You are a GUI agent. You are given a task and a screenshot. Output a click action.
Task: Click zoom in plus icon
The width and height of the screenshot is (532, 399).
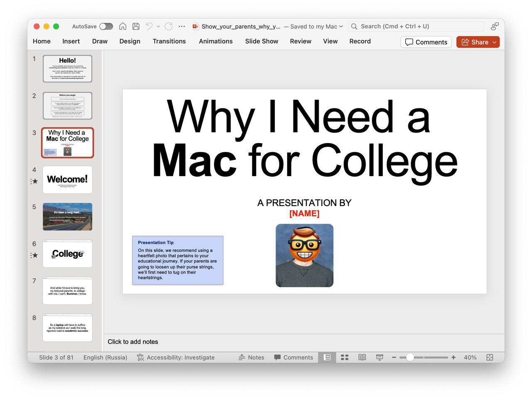(x=453, y=357)
